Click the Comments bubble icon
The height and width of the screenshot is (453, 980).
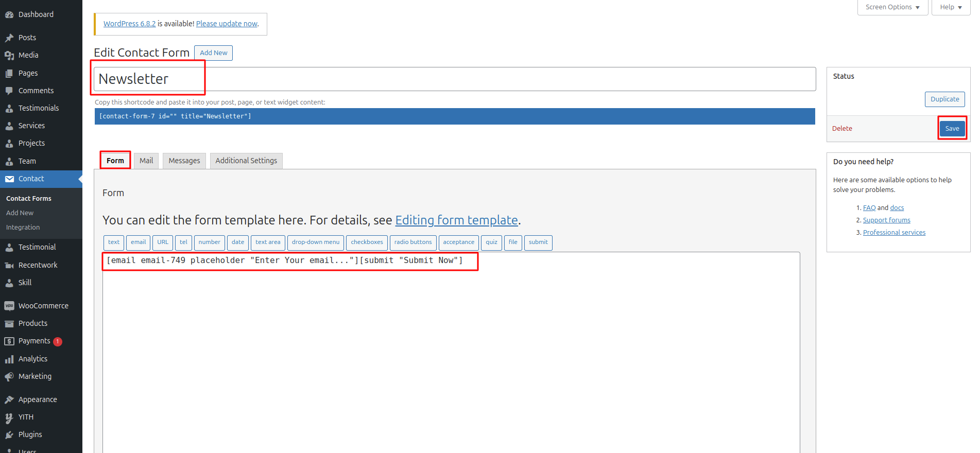coord(9,91)
